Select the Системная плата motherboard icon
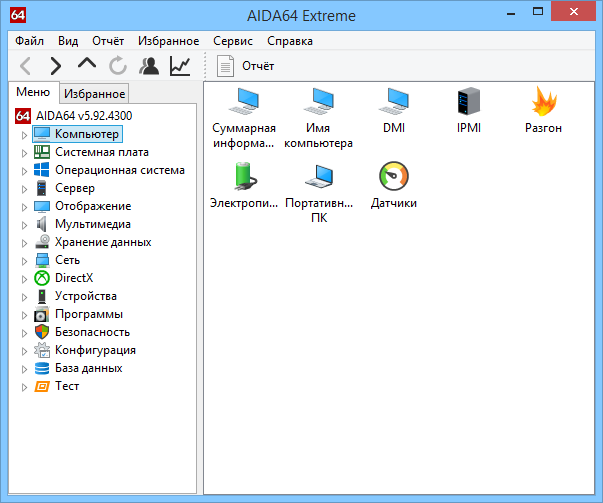The image size is (603, 503). (42, 152)
